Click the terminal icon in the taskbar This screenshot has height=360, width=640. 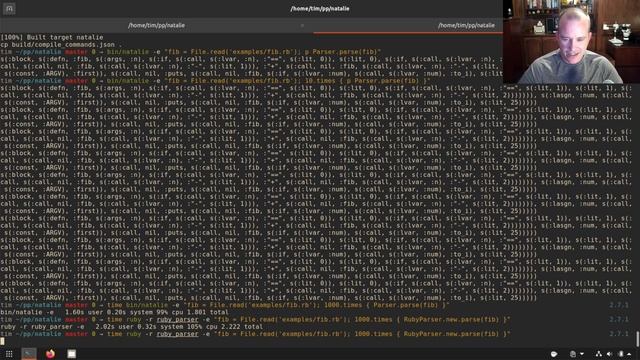(x=29, y=354)
